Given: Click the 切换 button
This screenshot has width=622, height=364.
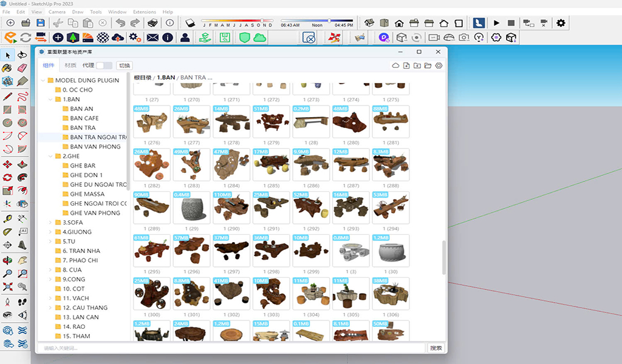Looking at the screenshot, I should pos(124,66).
